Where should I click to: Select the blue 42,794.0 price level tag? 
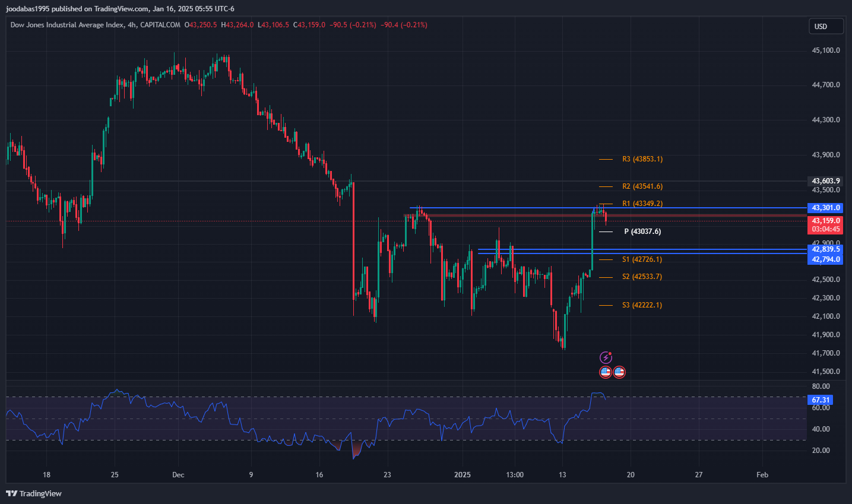pos(825,259)
